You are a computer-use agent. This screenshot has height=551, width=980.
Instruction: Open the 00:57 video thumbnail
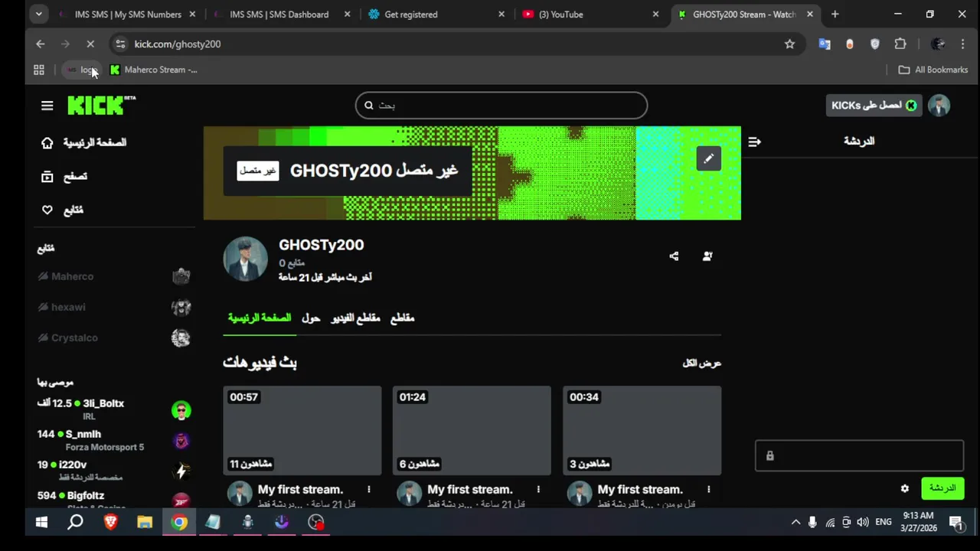click(302, 430)
